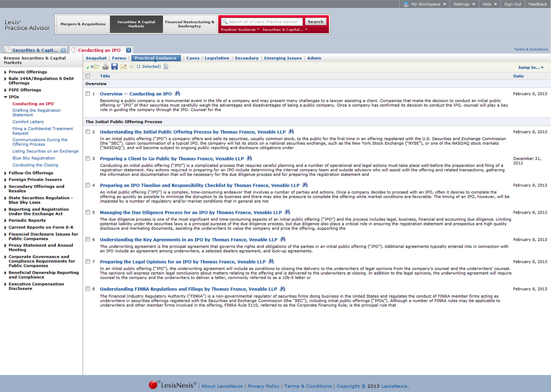The image size is (551, 392).
Task: Open the My Workspace dropdown menu
Action: point(425,4)
